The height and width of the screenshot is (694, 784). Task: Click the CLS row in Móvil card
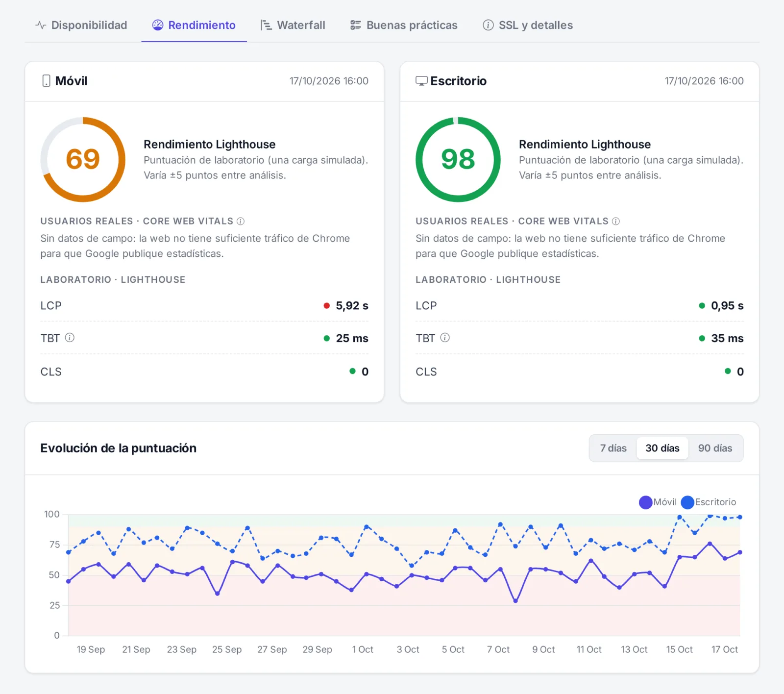click(204, 372)
